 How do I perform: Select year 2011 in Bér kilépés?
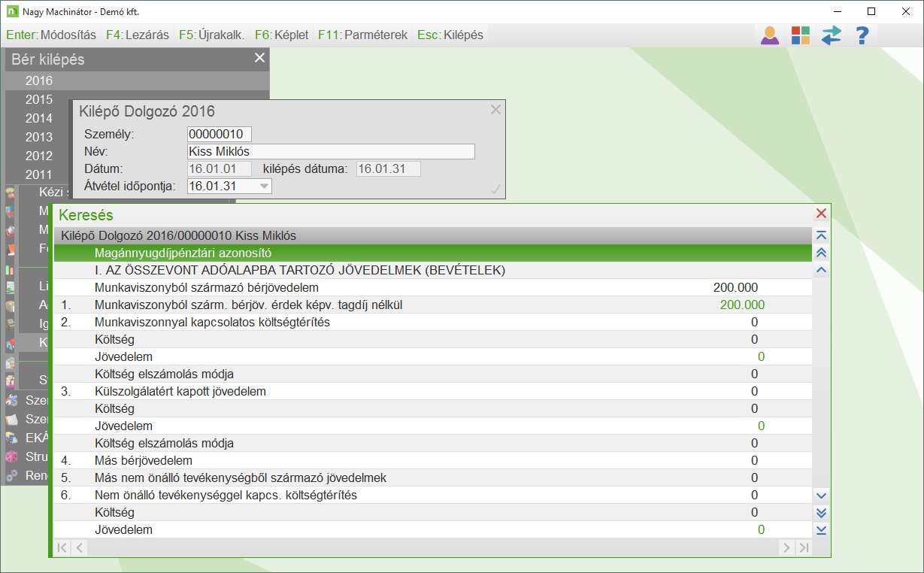pyautogui.click(x=39, y=174)
